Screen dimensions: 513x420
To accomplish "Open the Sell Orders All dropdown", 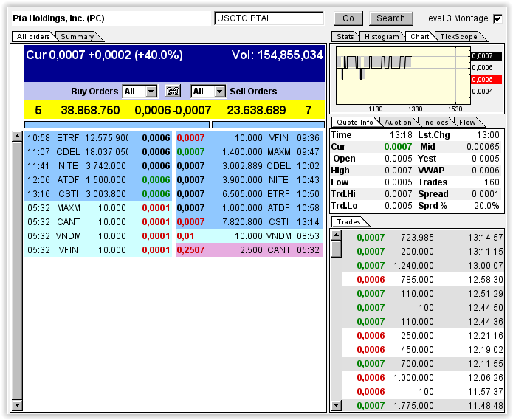I will coord(208,92).
